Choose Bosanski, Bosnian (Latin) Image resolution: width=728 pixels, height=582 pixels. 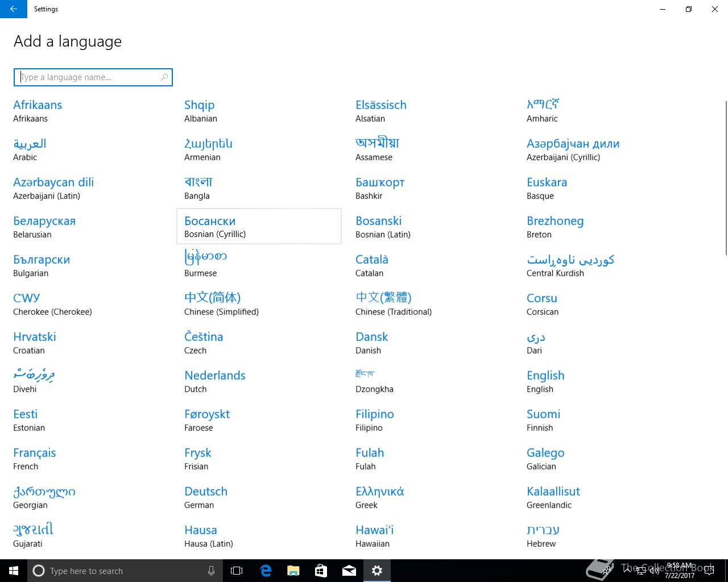(x=430, y=226)
